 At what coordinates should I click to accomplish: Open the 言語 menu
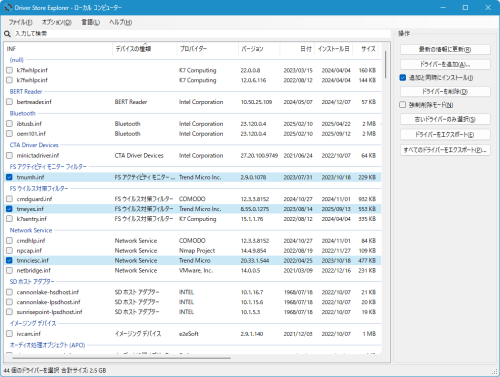point(91,22)
